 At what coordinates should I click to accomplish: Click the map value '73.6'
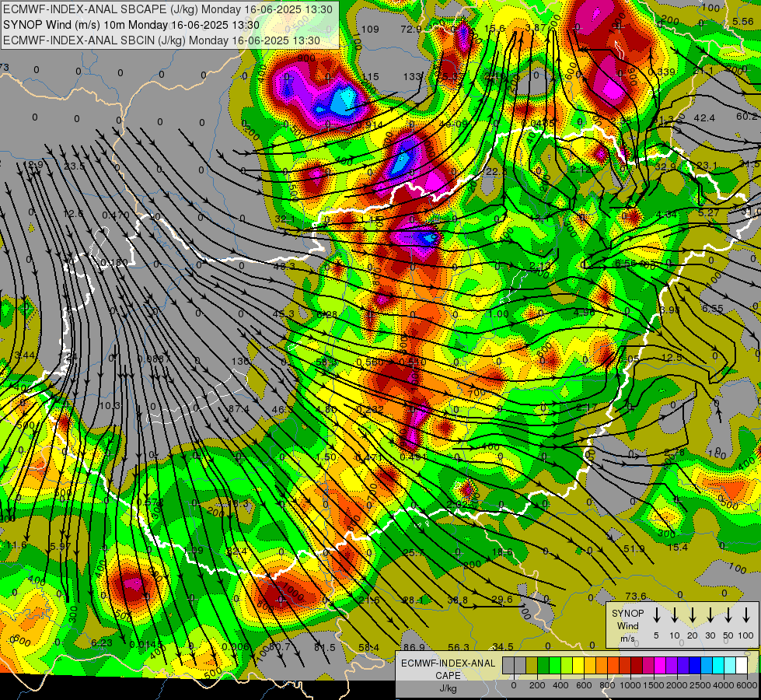(x=636, y=596)
